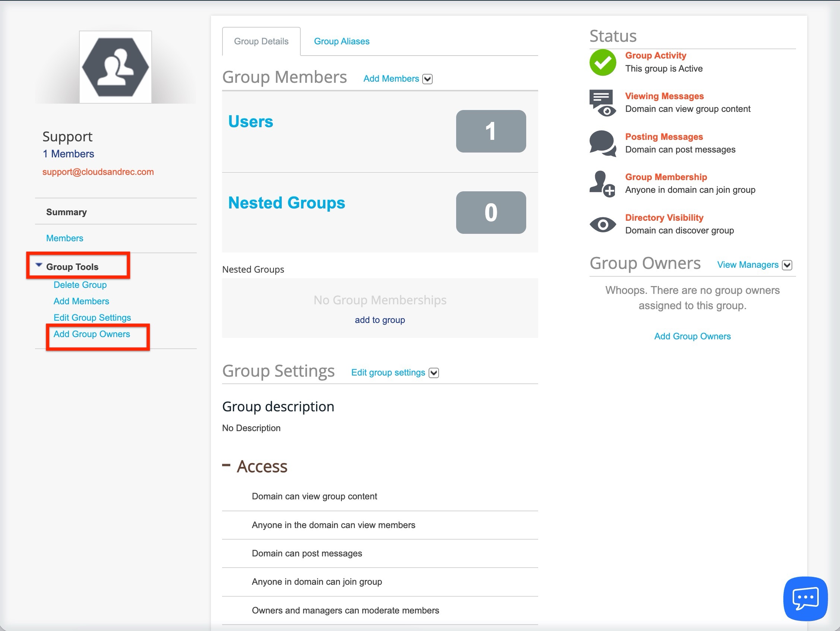This screenshot has height=631, width=840.
Task: Click the View Managers link
Action: coord(748,265)
